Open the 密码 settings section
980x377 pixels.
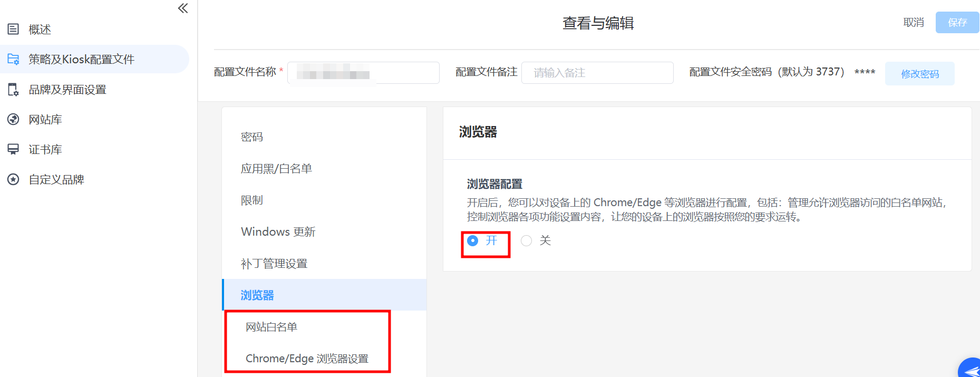(324, 137)
